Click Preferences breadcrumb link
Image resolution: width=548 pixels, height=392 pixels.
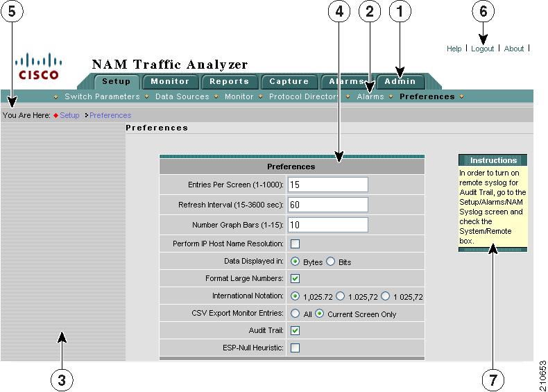(x=110, y=115)
